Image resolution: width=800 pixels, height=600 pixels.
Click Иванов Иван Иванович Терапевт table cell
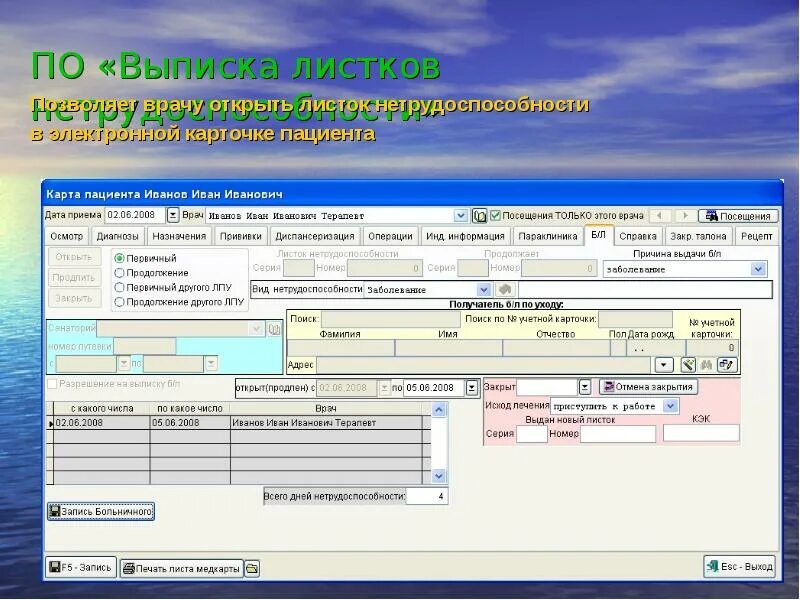327,423
